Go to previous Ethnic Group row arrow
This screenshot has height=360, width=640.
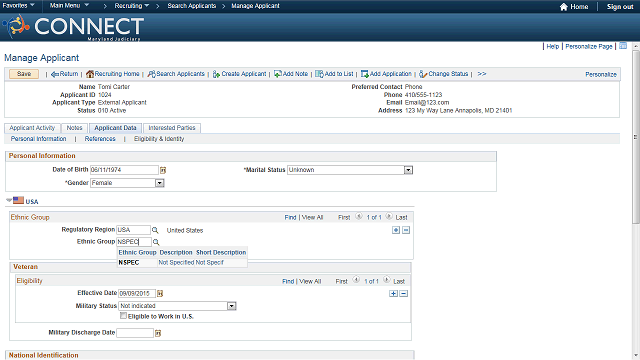pos(359,216)
